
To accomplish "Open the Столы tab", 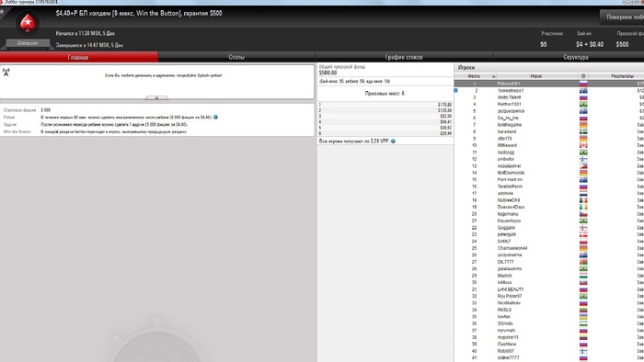I will click(x=236, y=57).
